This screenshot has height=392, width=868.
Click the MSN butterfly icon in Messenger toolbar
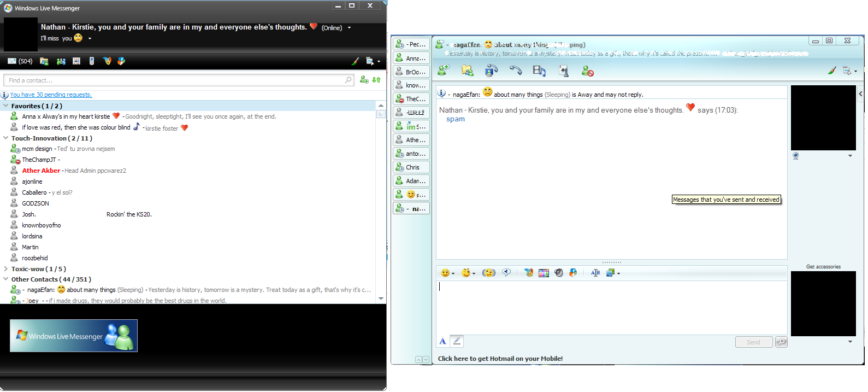point(107,61)
